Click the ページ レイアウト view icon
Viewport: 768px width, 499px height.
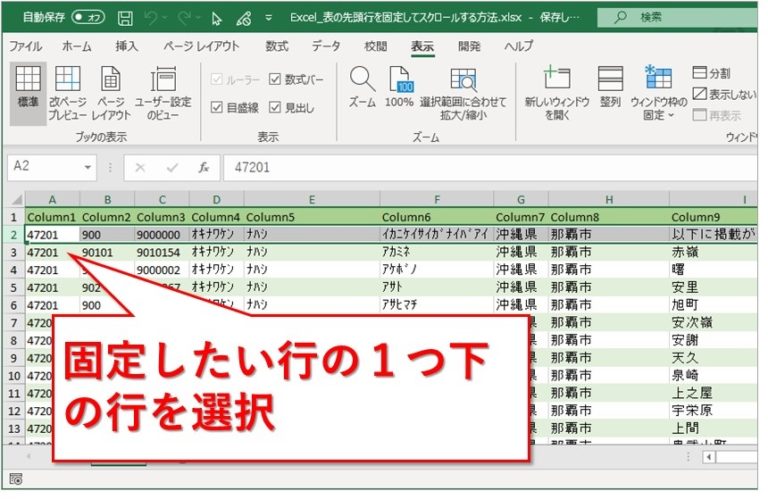coord(111,93)
